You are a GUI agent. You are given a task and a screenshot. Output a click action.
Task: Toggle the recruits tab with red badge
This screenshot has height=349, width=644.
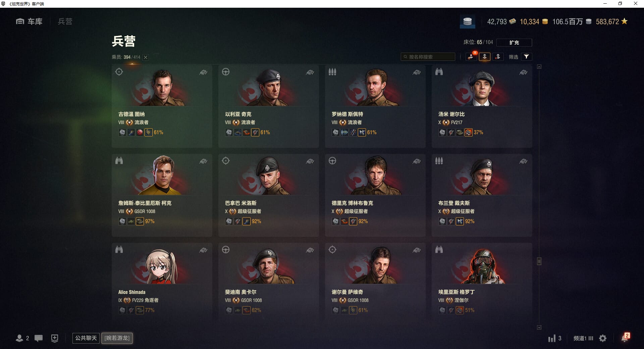click(x=471, y=57)
